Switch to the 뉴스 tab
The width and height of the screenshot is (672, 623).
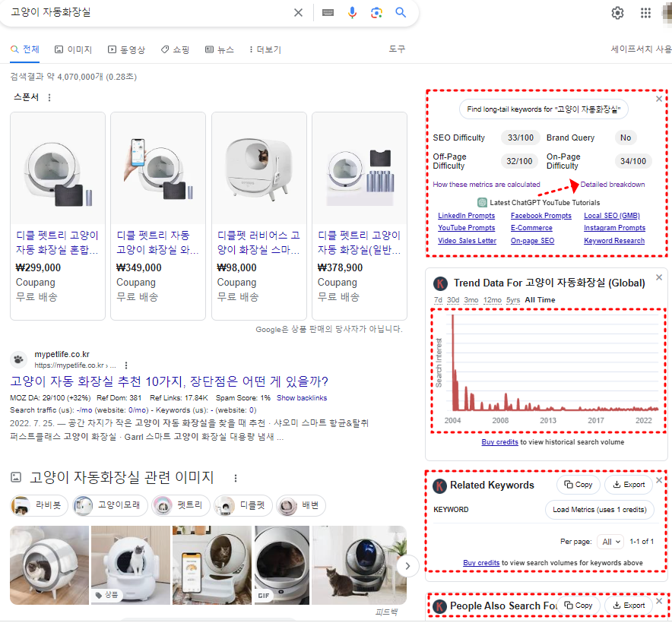point(220,49)
